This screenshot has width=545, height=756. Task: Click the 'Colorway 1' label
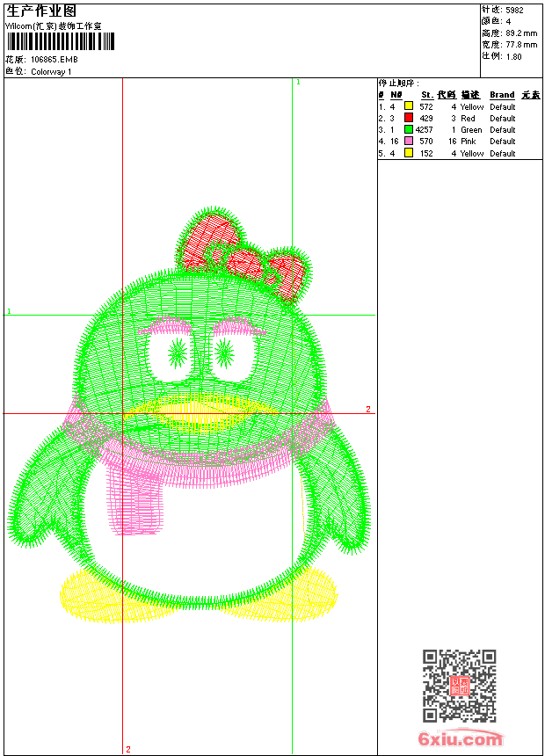51,72
